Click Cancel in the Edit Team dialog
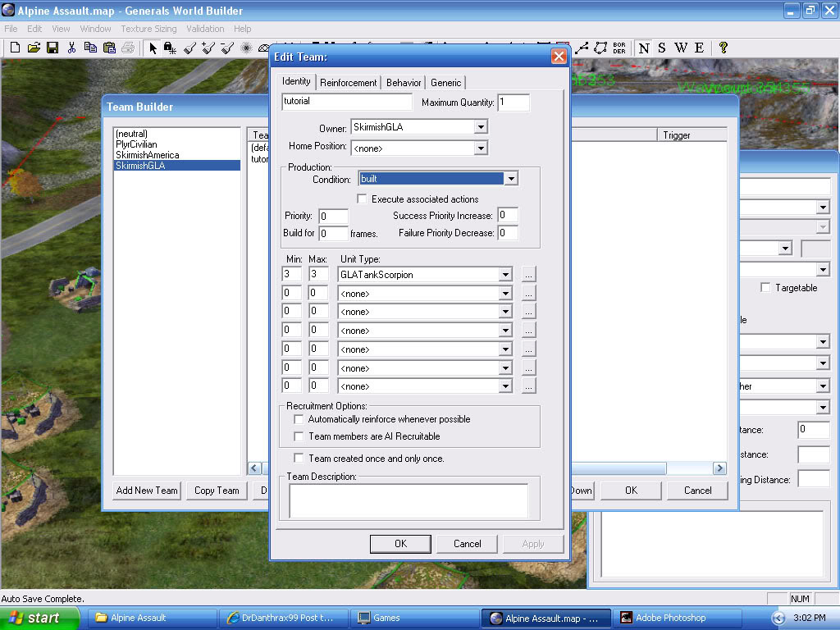The image size is (840, 630). click(467, 544)
